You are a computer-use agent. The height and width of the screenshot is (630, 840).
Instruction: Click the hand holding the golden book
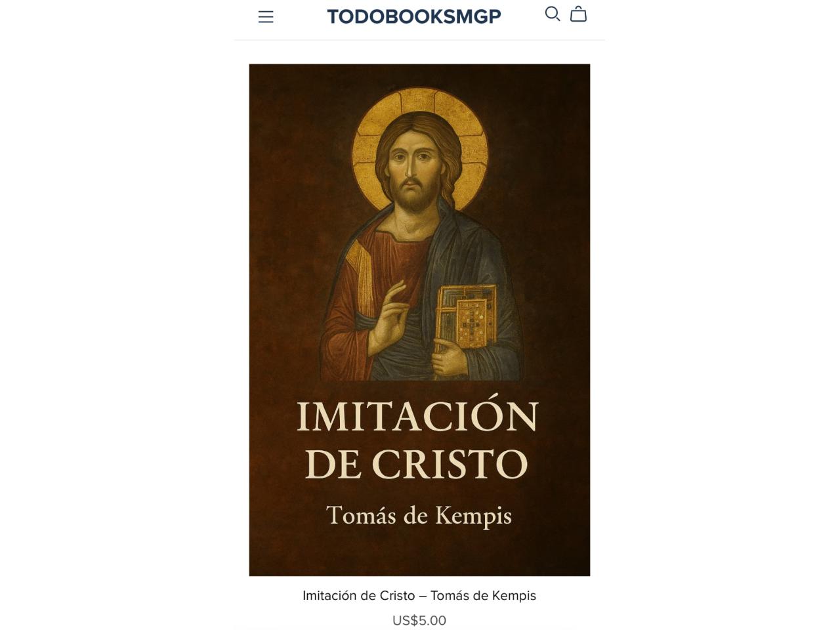(x=450, y=361)
